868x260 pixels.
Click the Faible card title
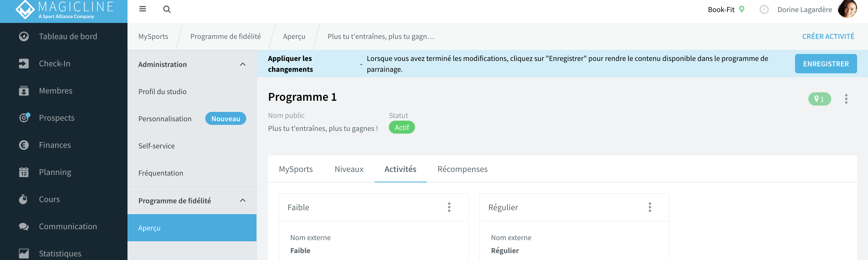(298, 208)
